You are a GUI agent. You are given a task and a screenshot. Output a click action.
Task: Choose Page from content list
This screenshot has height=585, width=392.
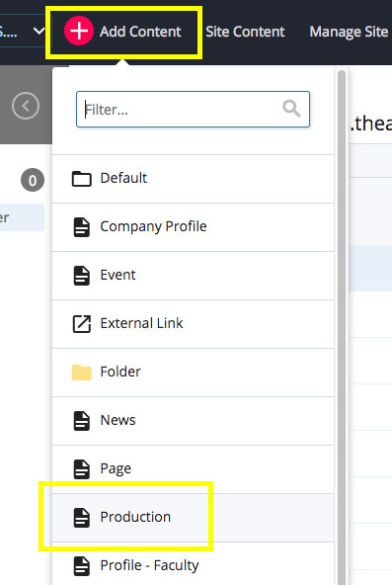[x=193, y=469]
